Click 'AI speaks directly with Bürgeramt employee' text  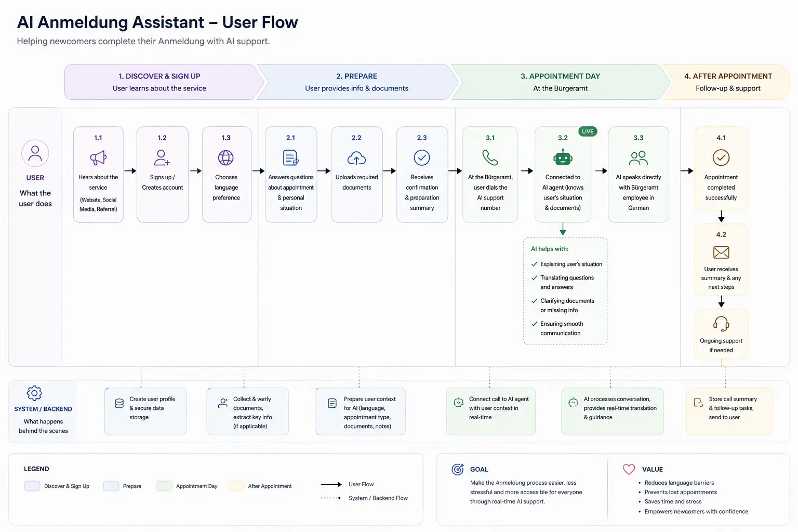pos(639,193)
